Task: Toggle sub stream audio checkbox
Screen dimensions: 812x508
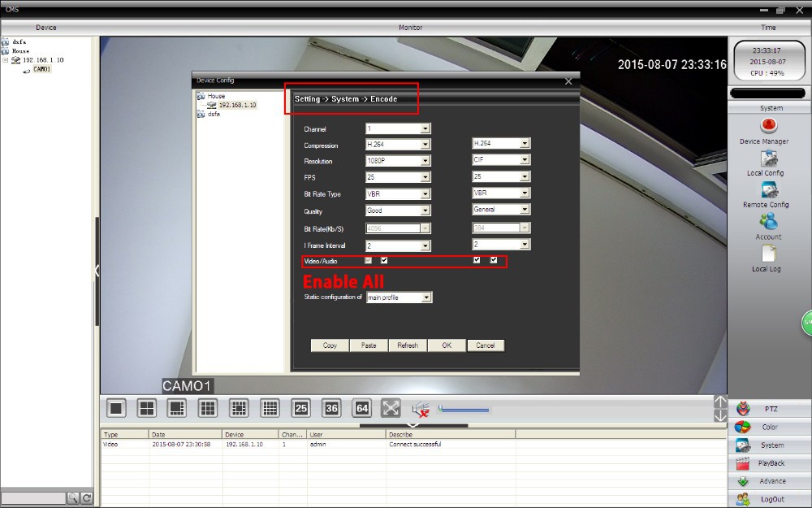Action: (493, 261)
